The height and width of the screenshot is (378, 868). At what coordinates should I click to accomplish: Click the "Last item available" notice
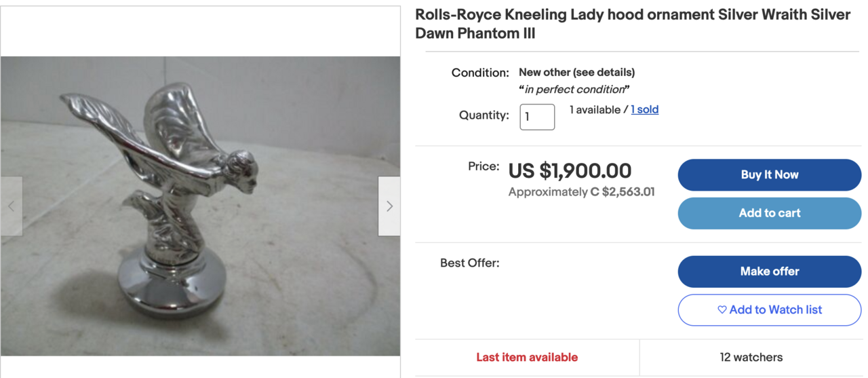coord(527,357)
